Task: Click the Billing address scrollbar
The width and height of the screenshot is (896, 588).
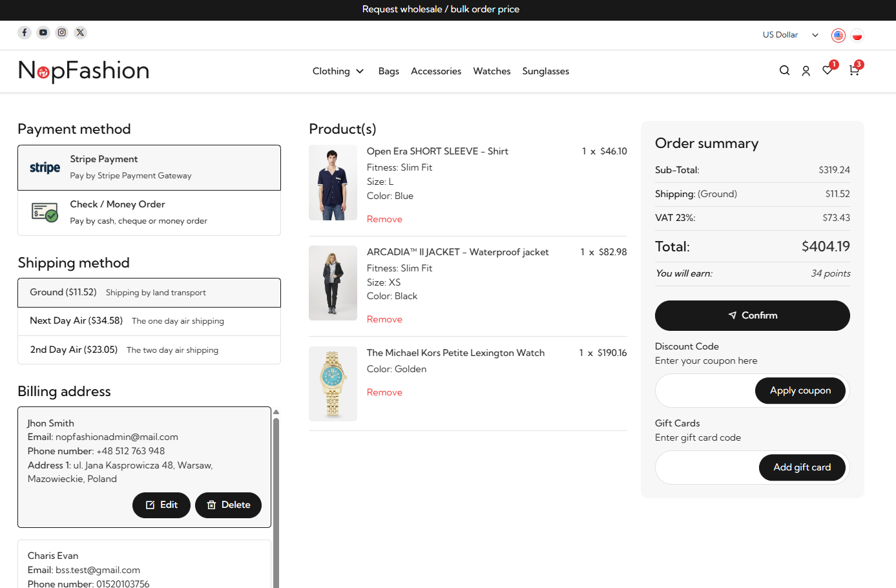Action: 276,503
